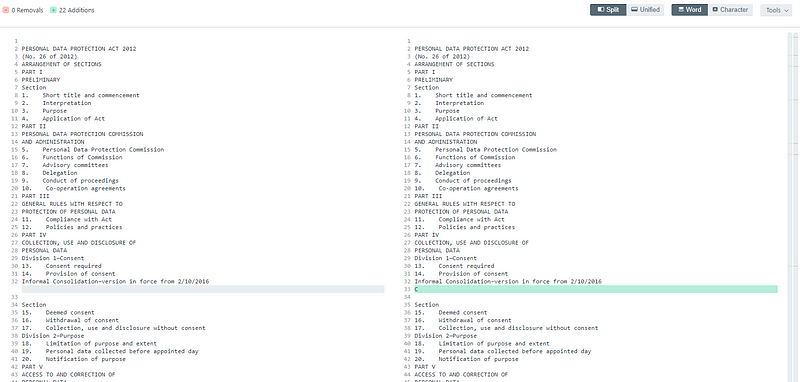
Task: Click 'PROTECTION OF PERSONAL DATA' in right pane
Action: [x=461, y=212]
